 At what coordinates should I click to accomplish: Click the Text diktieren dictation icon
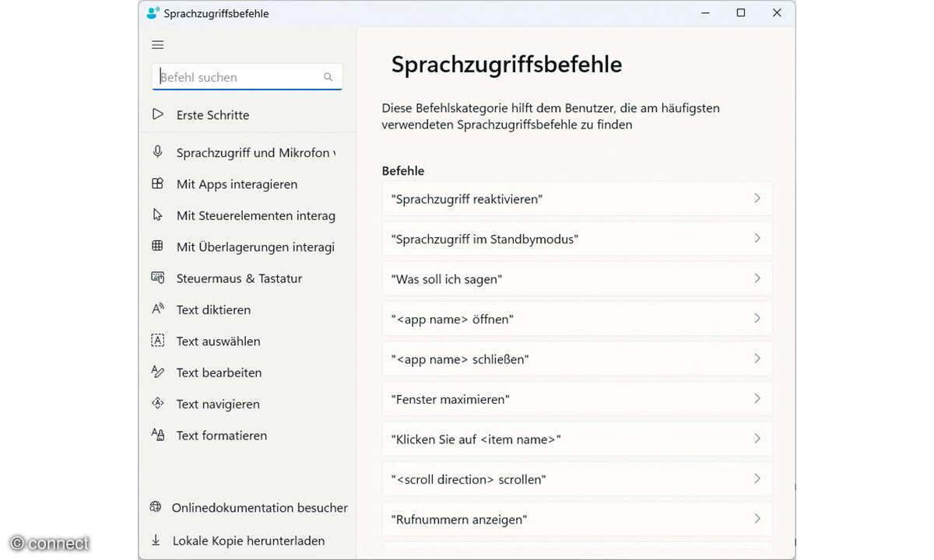point(157,309)
